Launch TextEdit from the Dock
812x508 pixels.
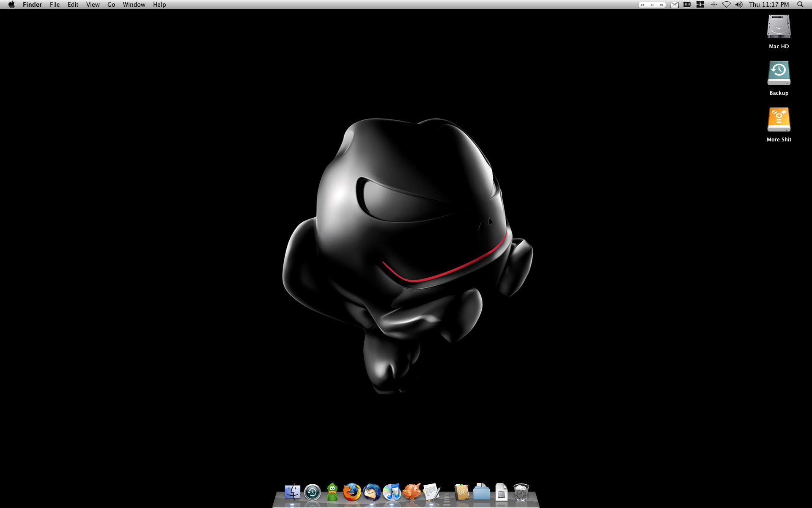pyautogui.click(x=431, y=492)
